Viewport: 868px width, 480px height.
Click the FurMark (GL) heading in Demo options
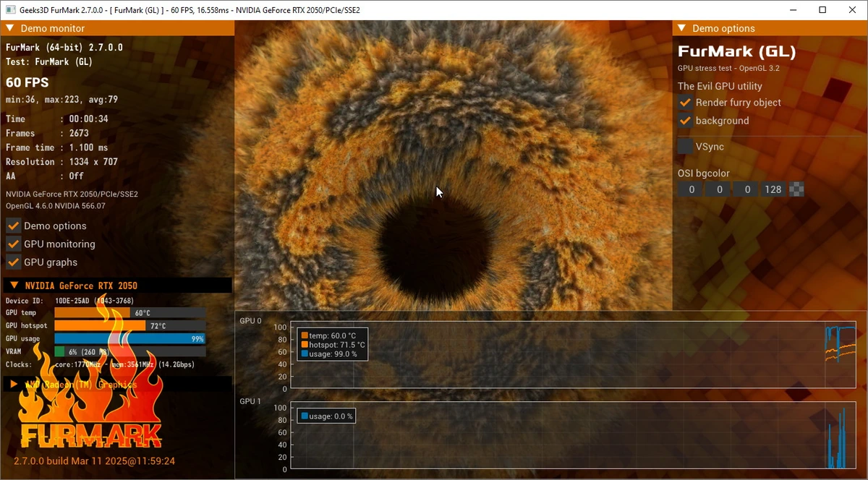pos(736,52)
